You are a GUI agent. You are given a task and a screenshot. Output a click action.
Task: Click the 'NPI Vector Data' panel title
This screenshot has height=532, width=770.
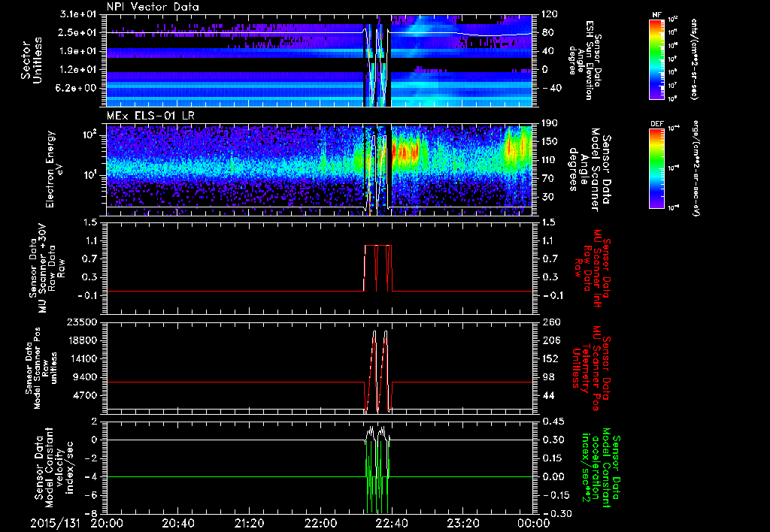(153, 7)
